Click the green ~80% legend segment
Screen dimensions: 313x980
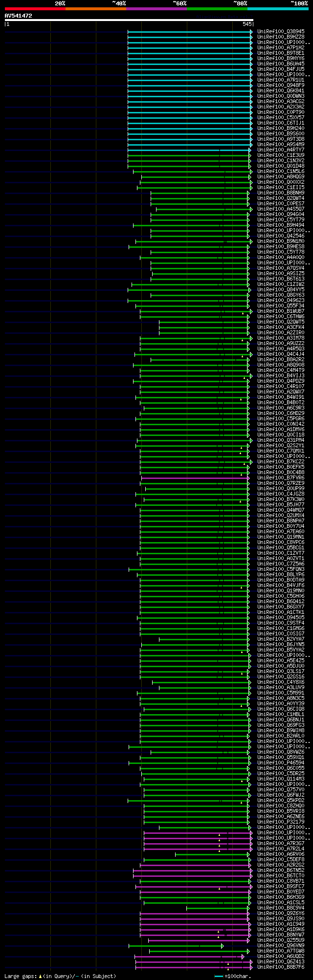(217, 9)
